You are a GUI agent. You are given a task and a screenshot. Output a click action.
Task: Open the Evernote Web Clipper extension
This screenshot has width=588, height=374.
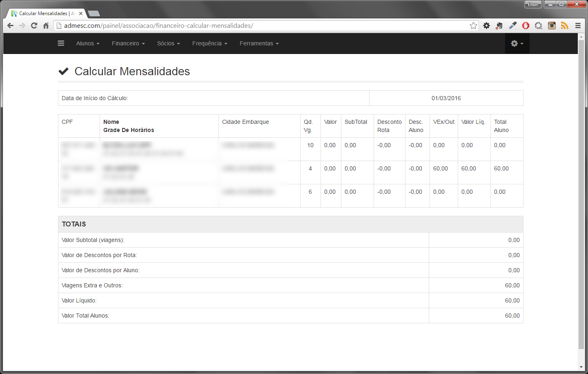(x=499, y=26)
